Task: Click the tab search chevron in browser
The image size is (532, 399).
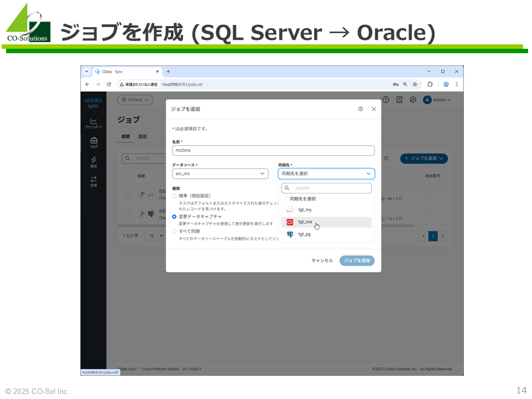Action: coord(86,71)
